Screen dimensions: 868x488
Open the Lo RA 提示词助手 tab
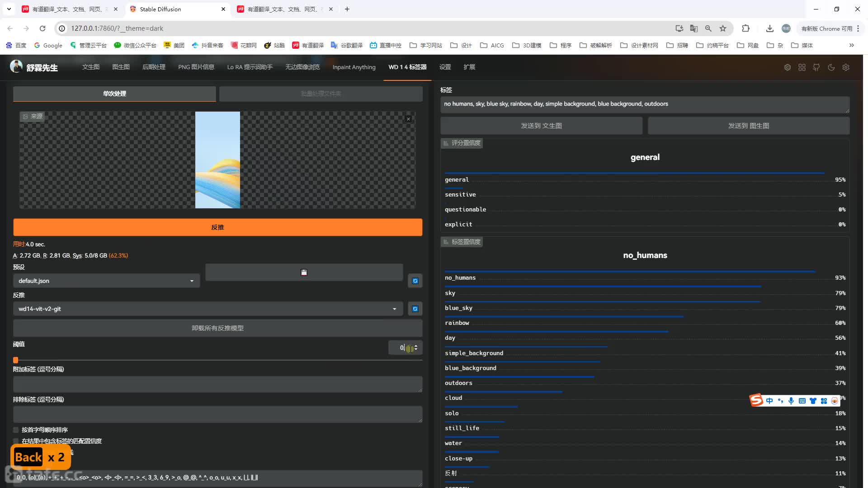250,67
